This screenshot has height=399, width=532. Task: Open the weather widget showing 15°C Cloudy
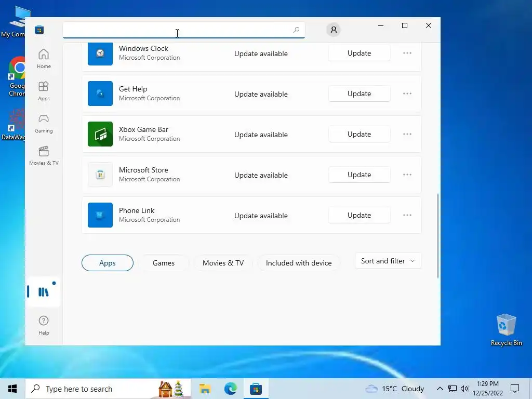click(395, 389)
